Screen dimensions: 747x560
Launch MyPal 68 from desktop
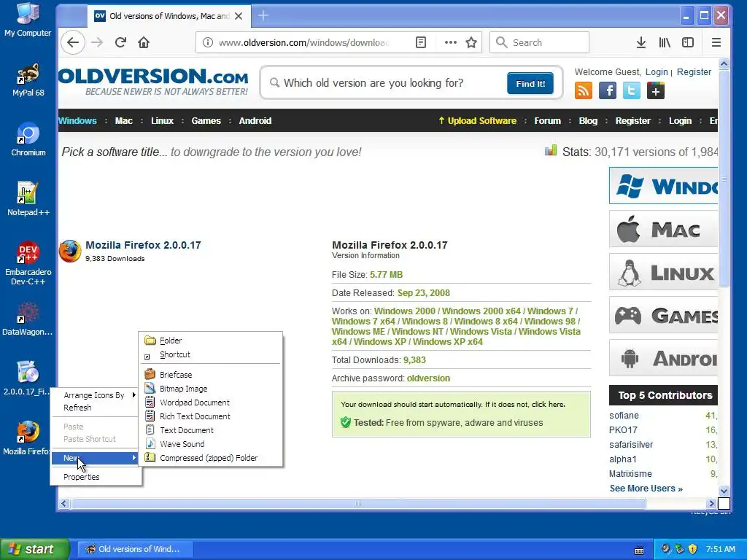point(28,79)
